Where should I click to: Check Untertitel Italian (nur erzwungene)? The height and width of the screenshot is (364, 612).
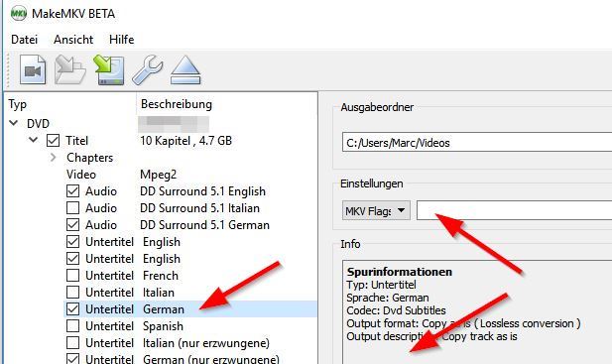pos(73,342)
